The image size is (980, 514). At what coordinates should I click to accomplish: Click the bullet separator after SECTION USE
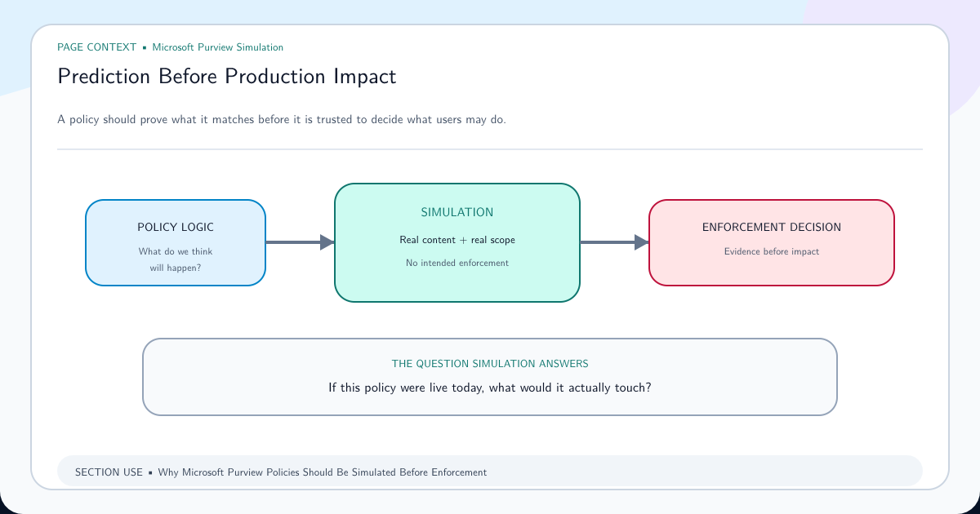[x=150, y=472]
